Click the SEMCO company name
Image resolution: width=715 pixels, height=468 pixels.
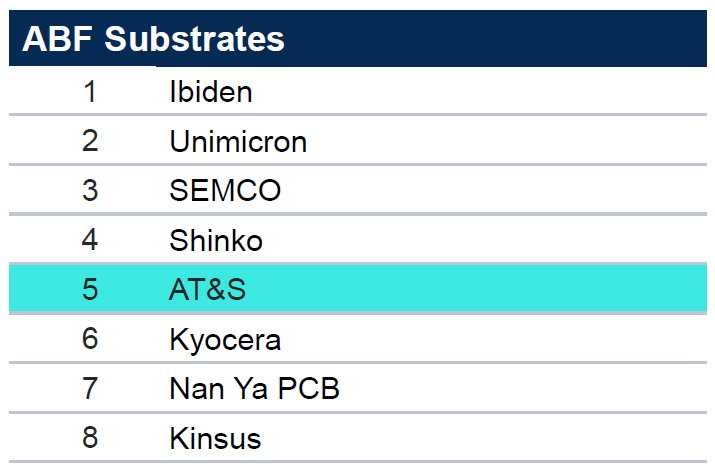click(x=225, y=190)
